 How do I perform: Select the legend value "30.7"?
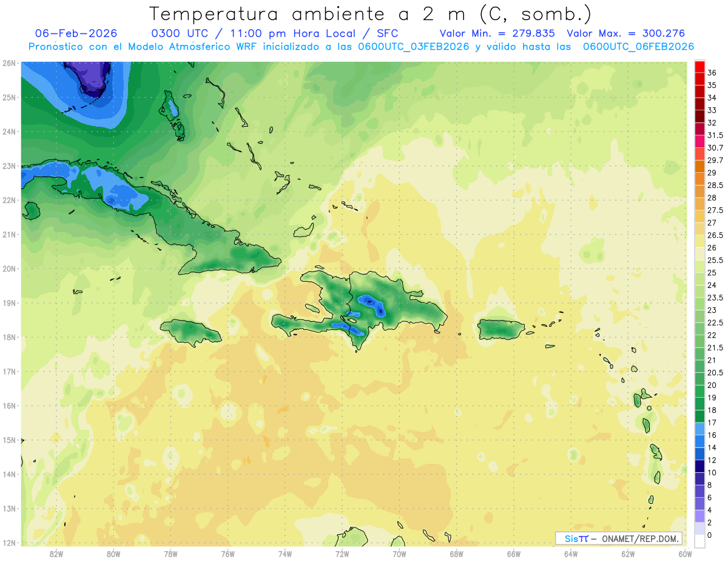[x=715, y=148]
